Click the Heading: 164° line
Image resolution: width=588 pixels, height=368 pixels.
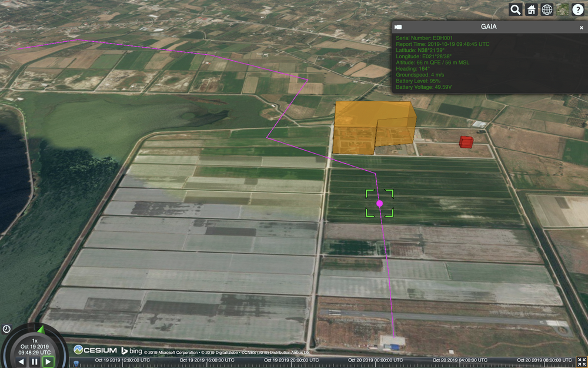tap(412, 69)
